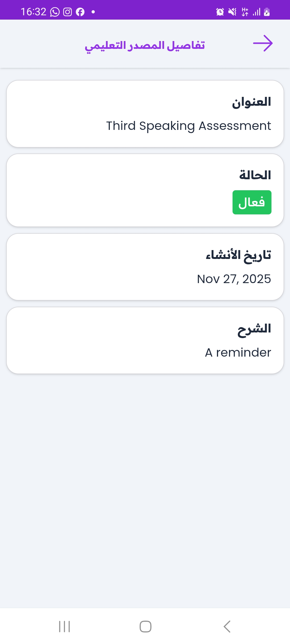Tap the alarm clock status icon
290x644 pixels.
coord(220,12)
